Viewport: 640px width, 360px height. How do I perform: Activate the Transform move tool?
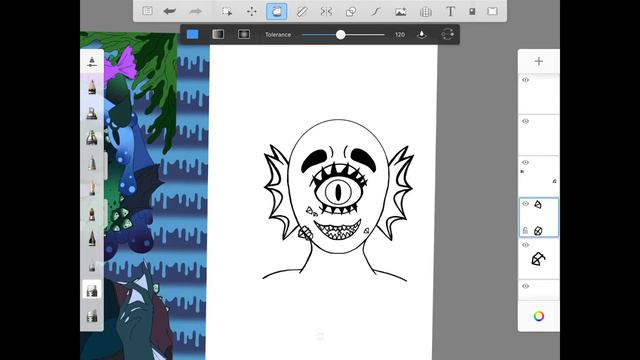click(x=251, y=11)
